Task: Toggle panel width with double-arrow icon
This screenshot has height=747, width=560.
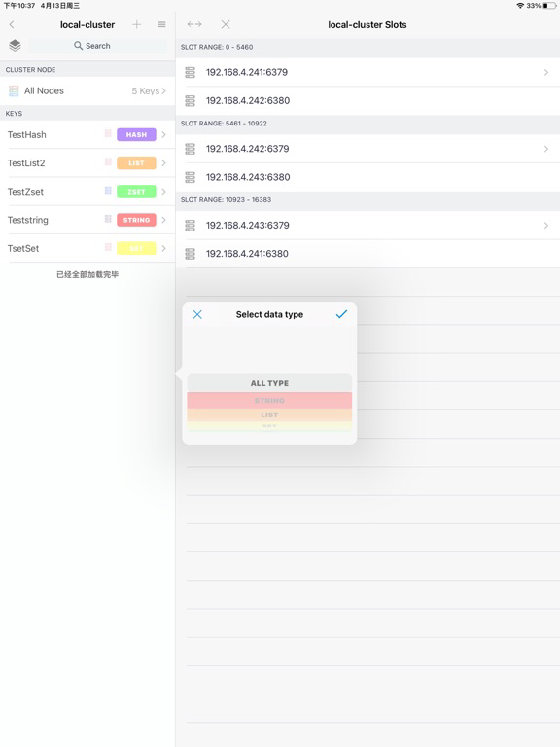Action: pos(194,24)
